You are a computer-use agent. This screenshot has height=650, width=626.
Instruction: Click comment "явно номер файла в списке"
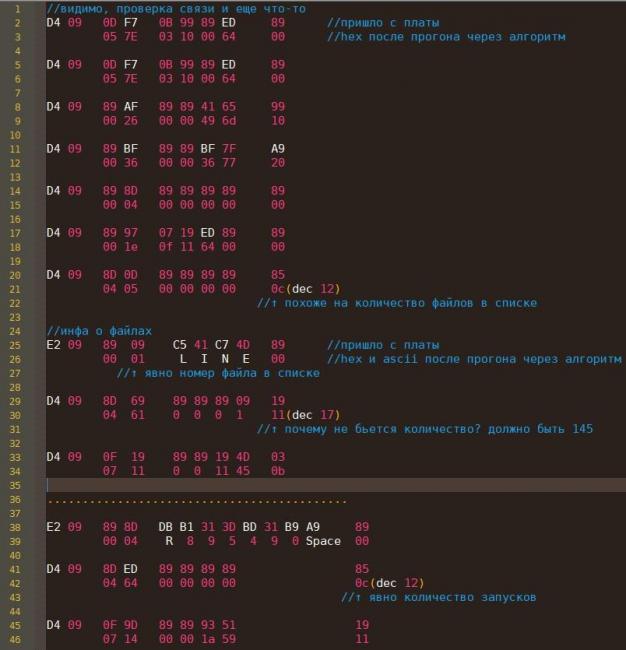(x=218, y=372)
